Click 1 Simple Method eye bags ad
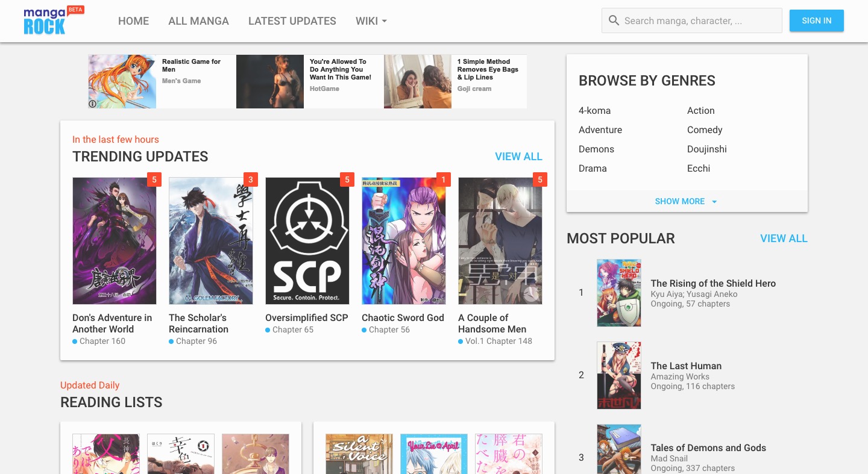This screenshot has height=474, width=868. click(455, 81)
